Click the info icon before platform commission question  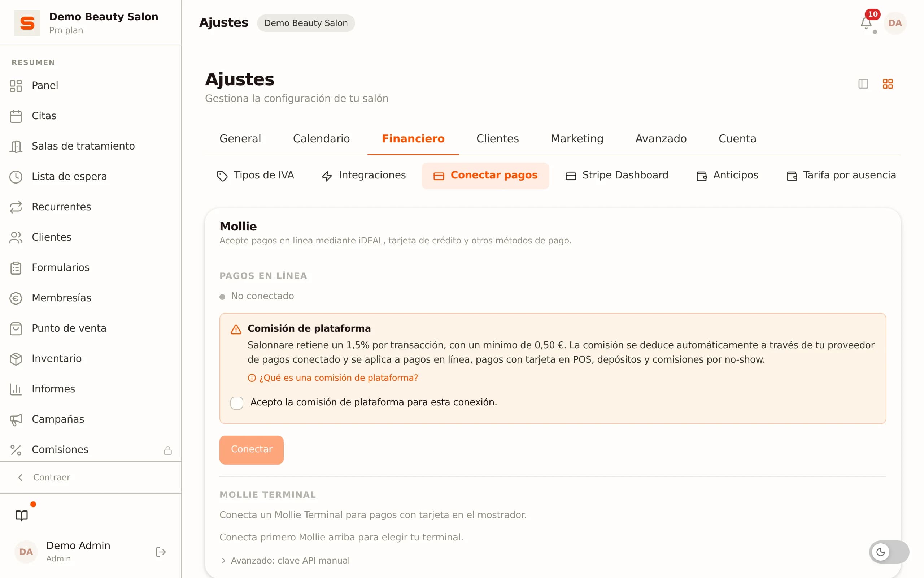coord(252,378)
